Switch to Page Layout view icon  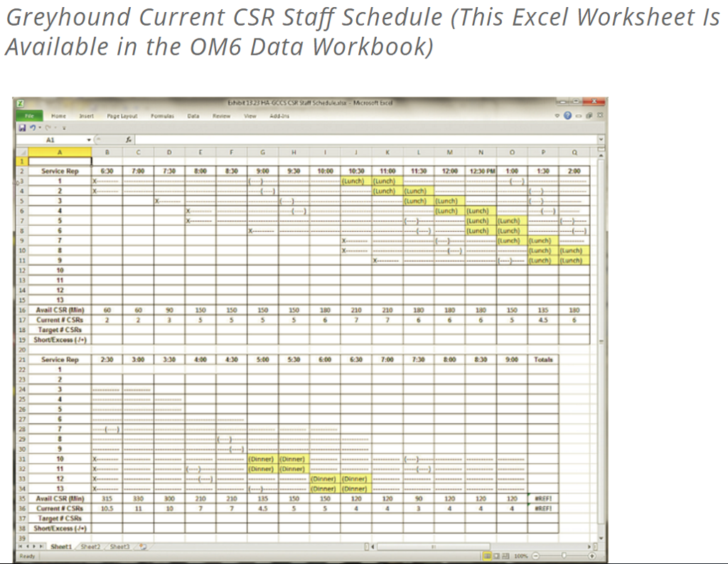pyautogui.click(x=497, y=556)
